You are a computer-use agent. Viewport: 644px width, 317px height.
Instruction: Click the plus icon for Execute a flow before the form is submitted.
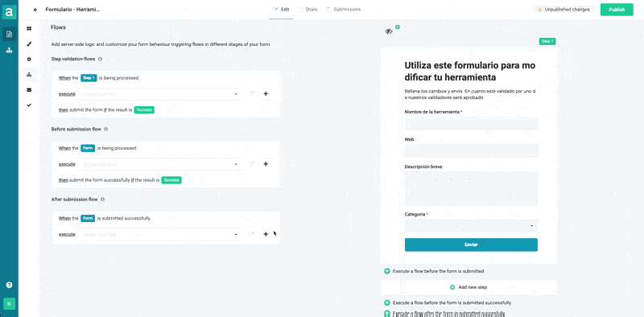pos(387,271)
